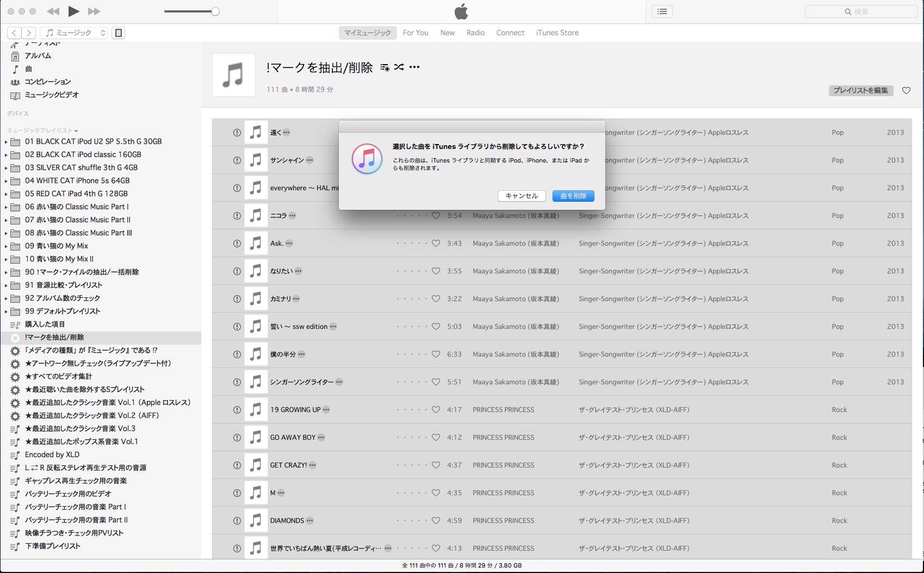Select アルバム in the sidebar
Screen dimensions: 924x573
coord(38,55)
